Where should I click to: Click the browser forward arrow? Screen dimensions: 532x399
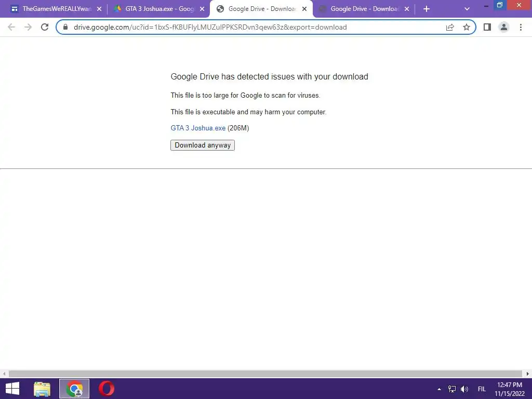(x=28, y=27)
